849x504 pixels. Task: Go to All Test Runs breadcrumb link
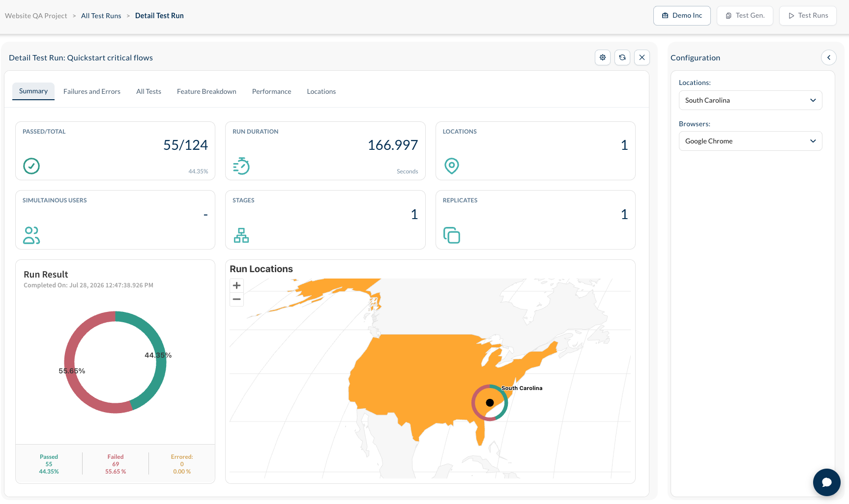click(101, 16)
